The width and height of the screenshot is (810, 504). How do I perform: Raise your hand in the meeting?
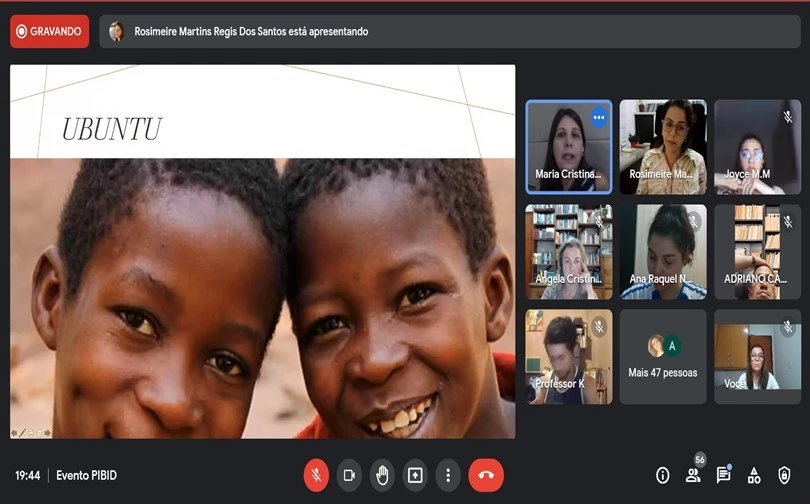382,475
